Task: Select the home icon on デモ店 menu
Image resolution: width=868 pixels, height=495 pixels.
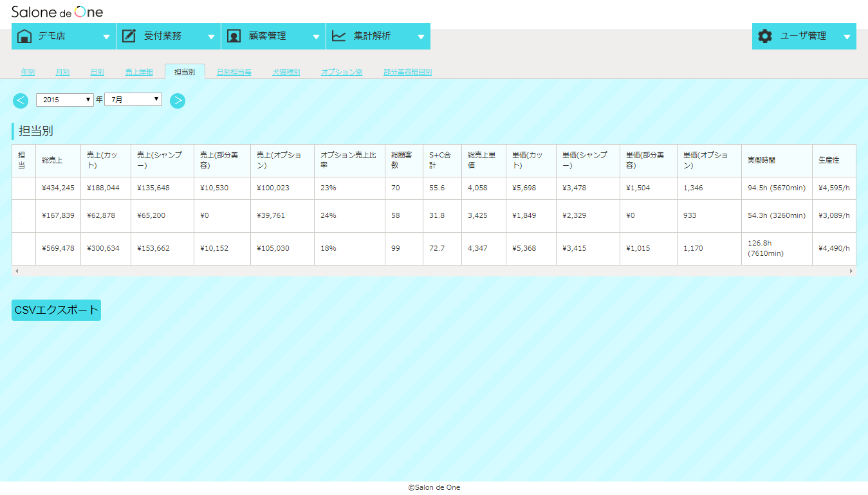Action: pyautogui.click(x=25, y=36)
